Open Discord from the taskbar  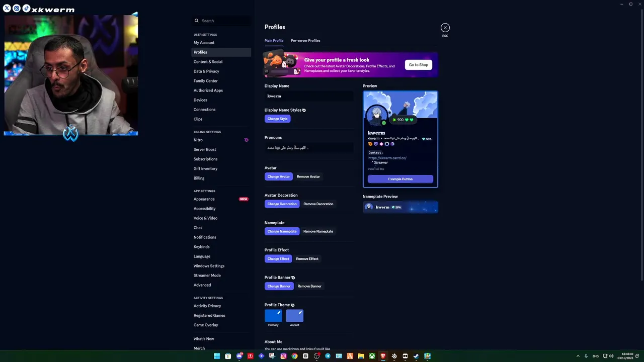[239, 356]
